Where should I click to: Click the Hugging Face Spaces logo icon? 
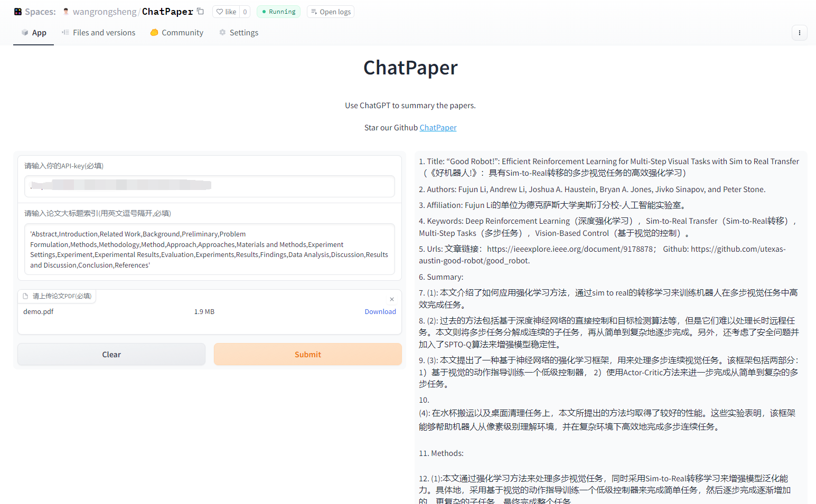(18, 12)
